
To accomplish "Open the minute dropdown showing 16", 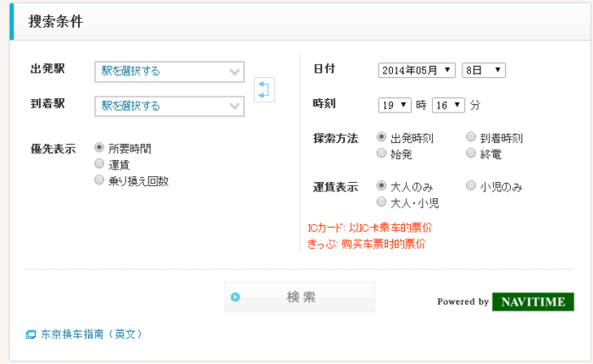I will [x=448, y=105].
